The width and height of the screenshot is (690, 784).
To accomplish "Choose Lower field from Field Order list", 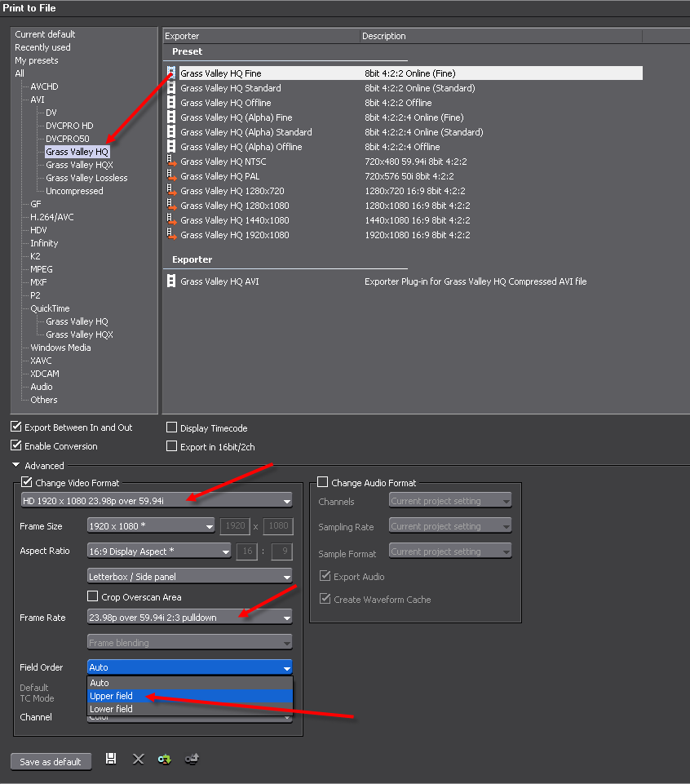I will click(x=111, y=709).
